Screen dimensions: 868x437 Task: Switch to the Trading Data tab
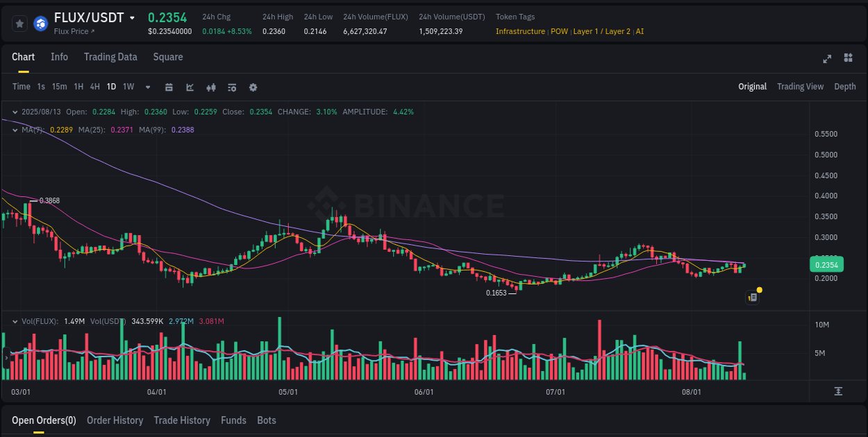110,57
